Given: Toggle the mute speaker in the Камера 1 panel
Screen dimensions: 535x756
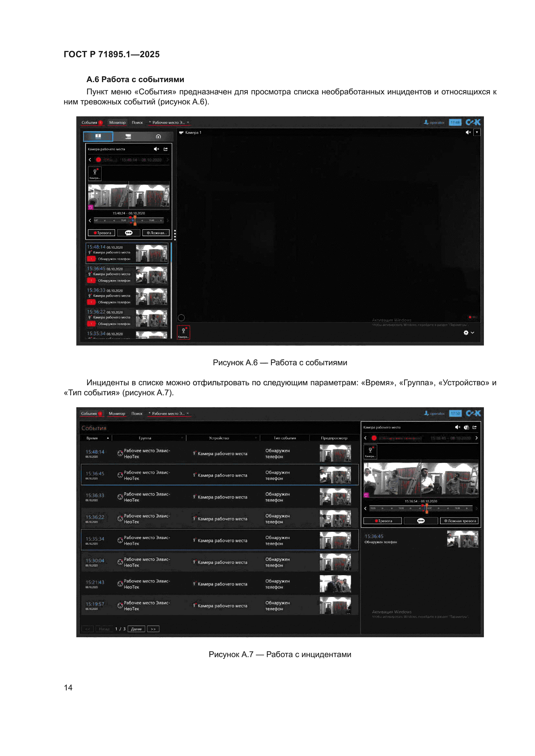Looking at the screenshot, I should (468, 133).
